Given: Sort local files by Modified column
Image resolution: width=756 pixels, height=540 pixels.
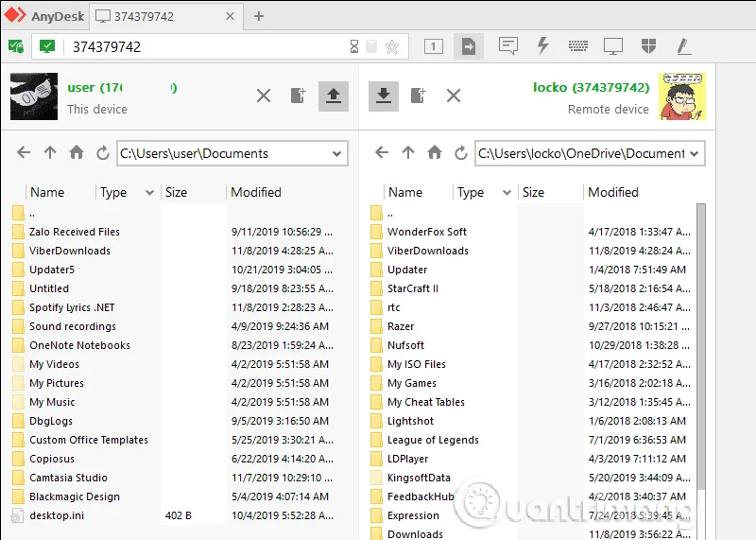Looking at the screenshot, I should pyautogui.click(x=255, y=193).
